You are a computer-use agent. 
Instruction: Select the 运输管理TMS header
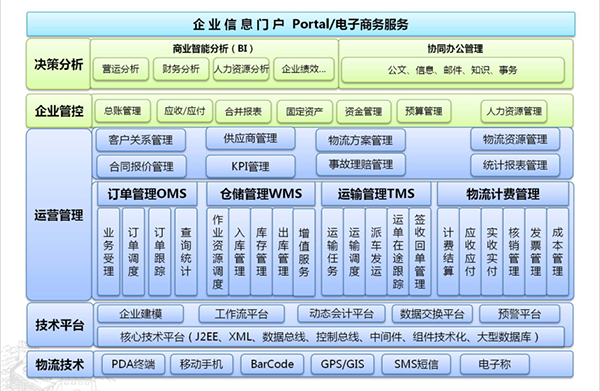click(x=376, y=194)
